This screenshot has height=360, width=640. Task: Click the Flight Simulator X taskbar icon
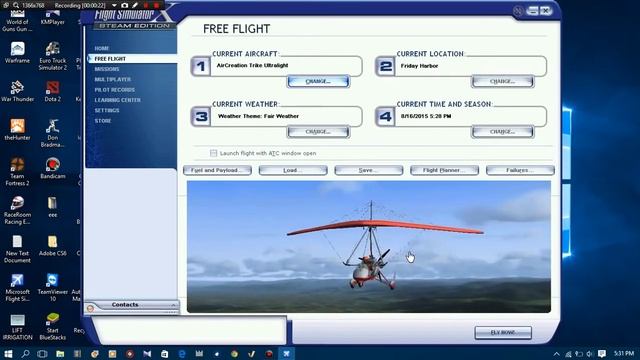point(287,353)
